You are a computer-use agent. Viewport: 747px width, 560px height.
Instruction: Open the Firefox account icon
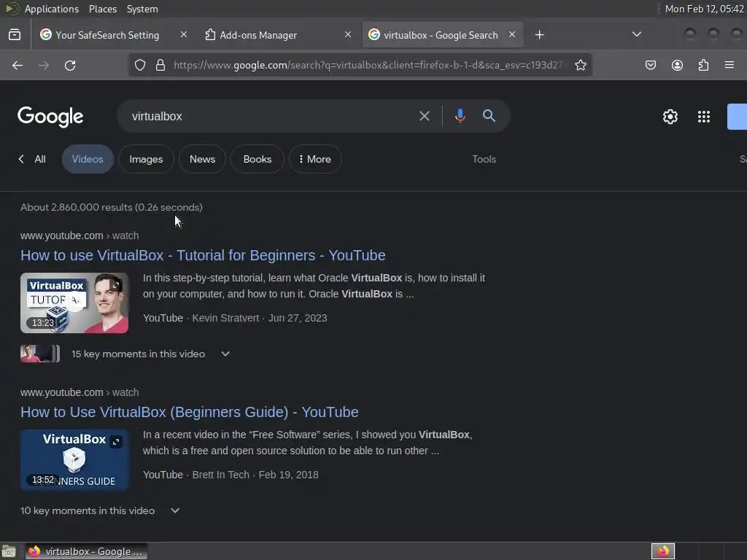677,65
